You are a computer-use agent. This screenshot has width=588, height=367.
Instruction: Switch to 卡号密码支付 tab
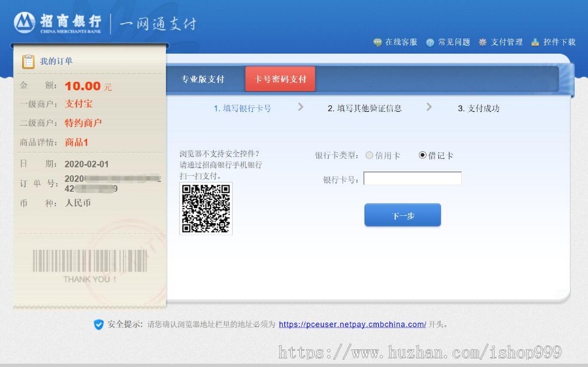point(280,79)
